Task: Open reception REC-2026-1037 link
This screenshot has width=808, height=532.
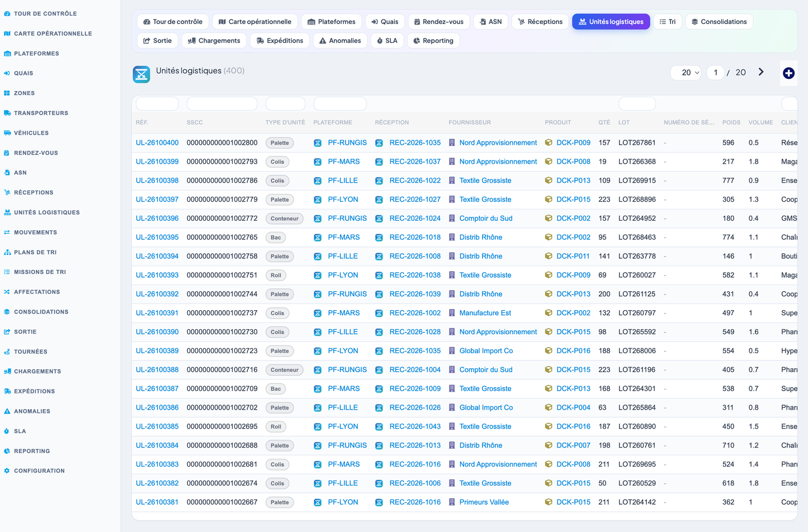Action: [415, 161]
